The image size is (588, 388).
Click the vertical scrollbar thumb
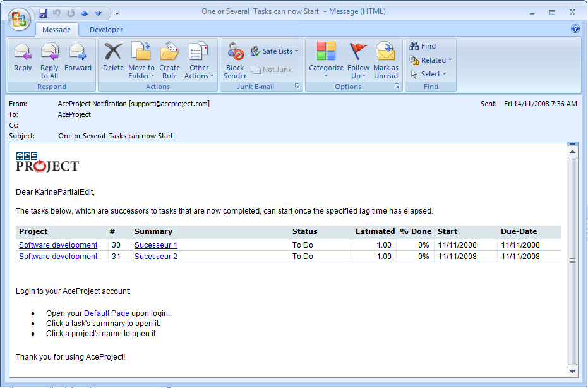572,261
